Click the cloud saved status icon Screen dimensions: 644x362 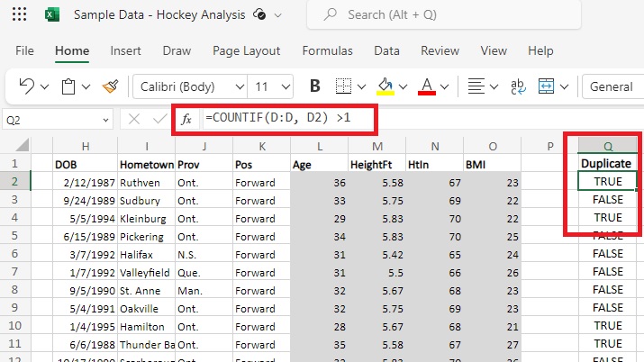(x=259, y=14)
